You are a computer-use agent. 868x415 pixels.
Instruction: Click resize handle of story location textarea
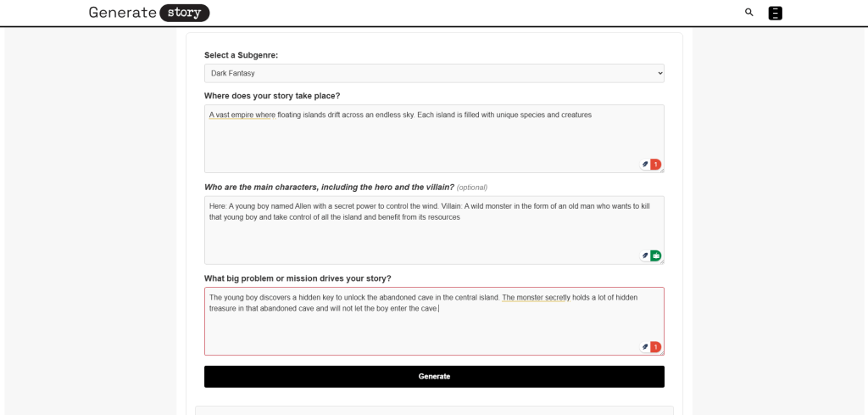(x=662, y=171)
